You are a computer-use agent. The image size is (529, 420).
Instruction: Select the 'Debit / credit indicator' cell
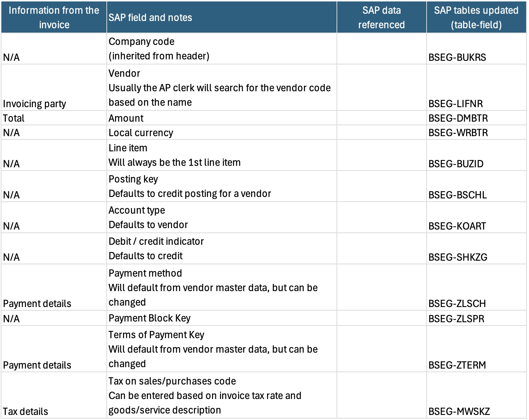pos(222,249)
